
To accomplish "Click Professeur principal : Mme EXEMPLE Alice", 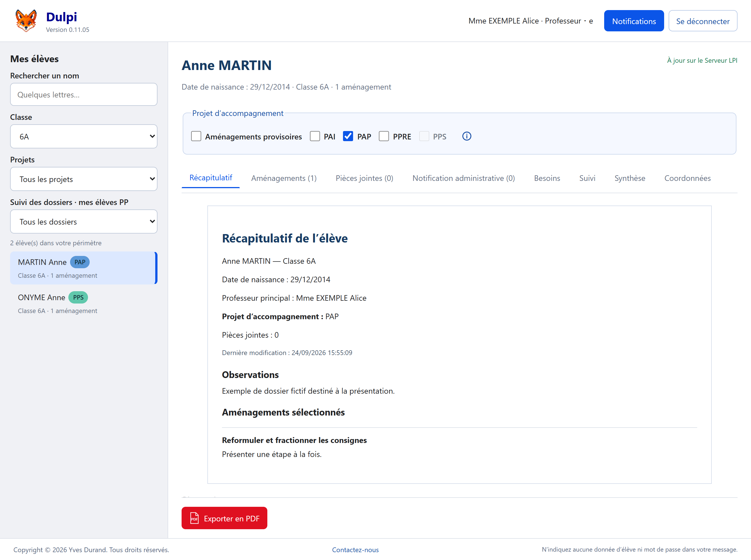I will coord(294,298).
